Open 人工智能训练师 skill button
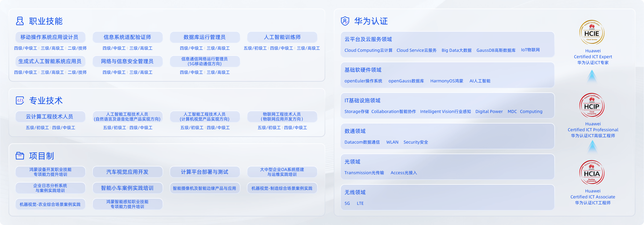The width and height of the screenshot is (644, 225). (282, 37)
